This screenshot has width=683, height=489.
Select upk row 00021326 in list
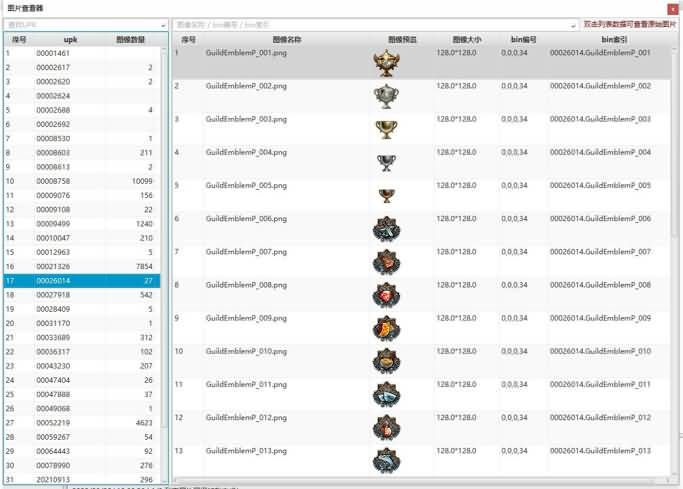click(53, 267)
